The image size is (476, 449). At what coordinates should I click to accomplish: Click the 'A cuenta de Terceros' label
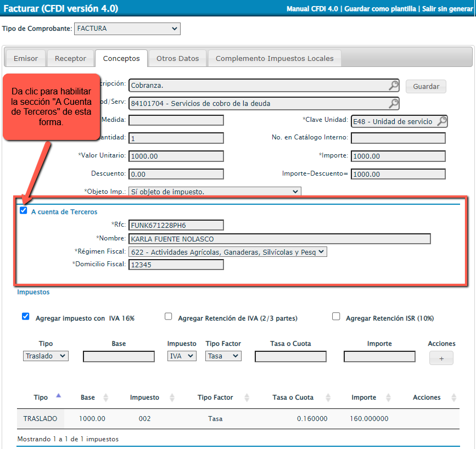(x=64, y=211)
